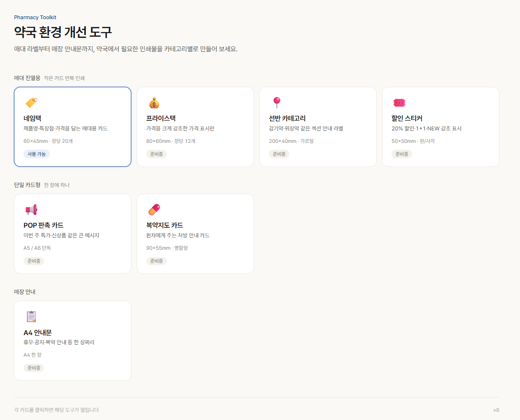Click the 사용 가능 badge on 네임택

[36, 154]
